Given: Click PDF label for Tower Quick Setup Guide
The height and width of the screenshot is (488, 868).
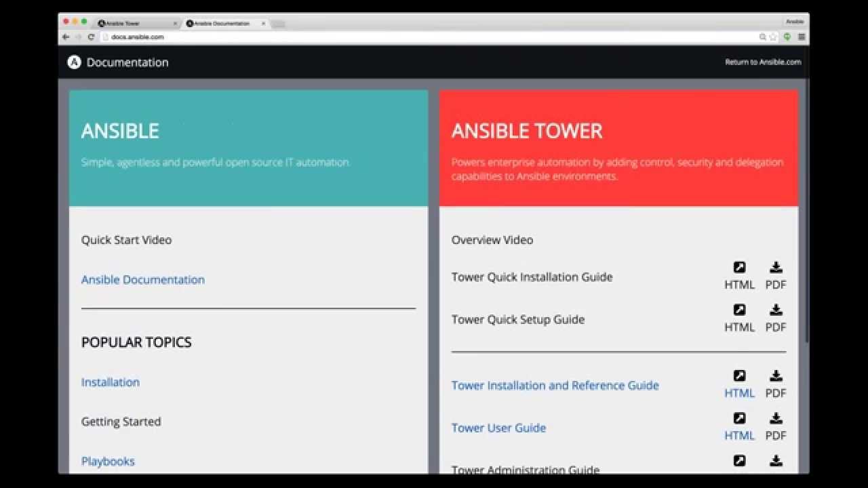Looking at the screenshot, I should tap(776, 327).
